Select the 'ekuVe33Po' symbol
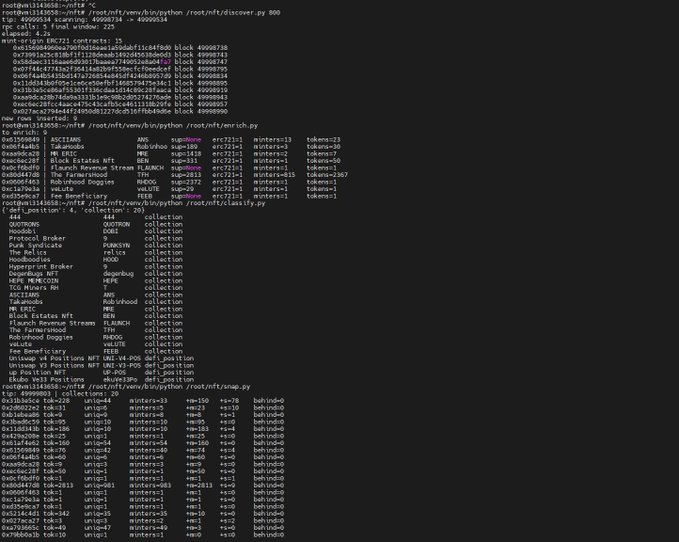Image resolution: width=679 pixels, height=542 pixels. pos(120,380)
